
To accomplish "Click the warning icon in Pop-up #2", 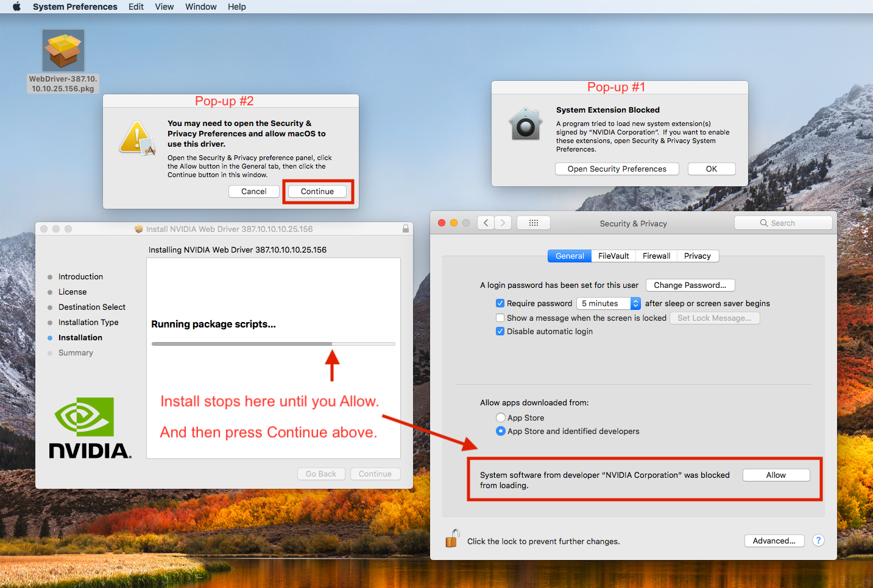I will pyautogui.click(x=137, y=138).
